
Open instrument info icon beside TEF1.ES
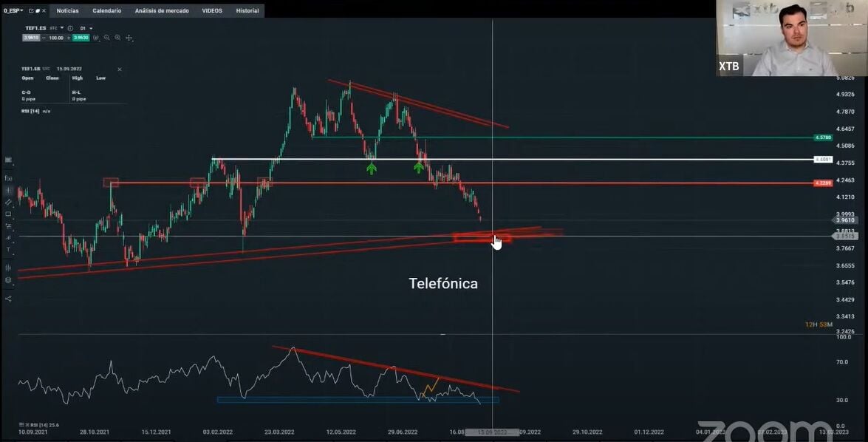point(70,28)
